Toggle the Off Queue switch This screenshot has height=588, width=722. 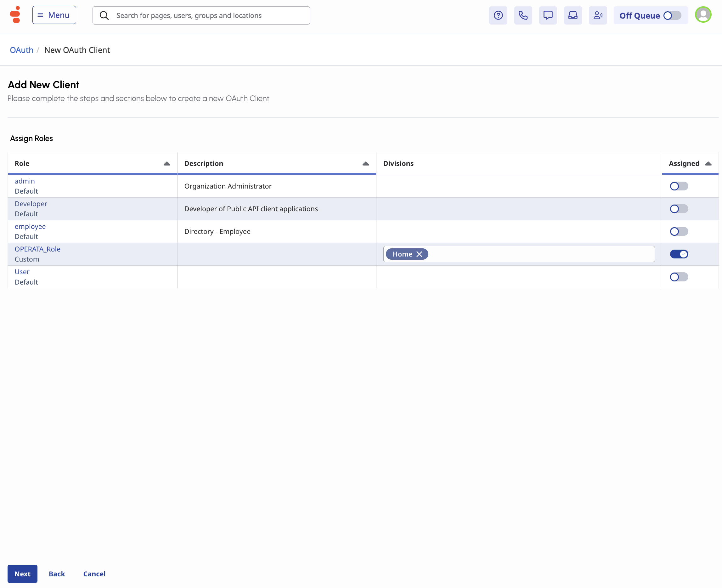672,15
